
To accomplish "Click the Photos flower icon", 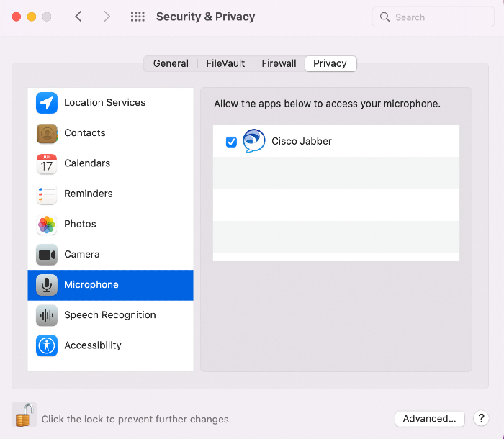I will click(47, 225).
